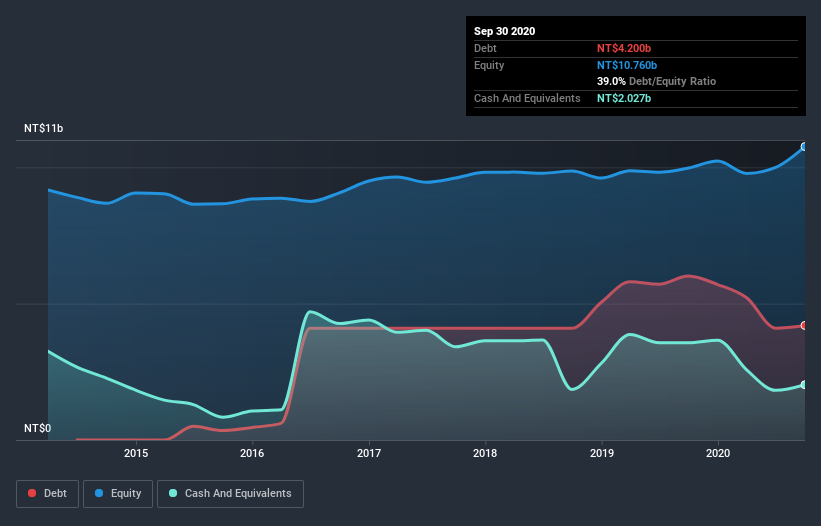Click the red Debt legend dot
This screenshot has width=821, height=526.
coord(32,493)
